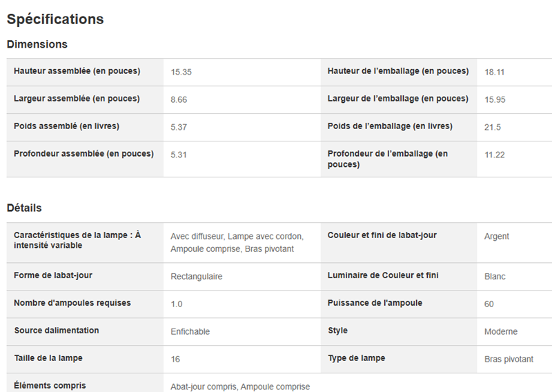Screen dimensions: 552x392
Task: Select the packaging width value 15.95
Action: tap(495, 99)
